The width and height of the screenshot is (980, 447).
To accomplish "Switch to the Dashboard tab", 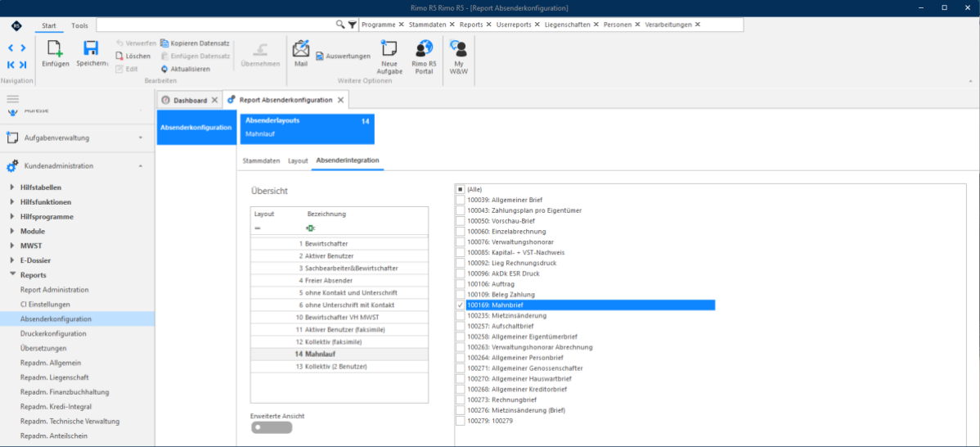I will pos(190,100).
